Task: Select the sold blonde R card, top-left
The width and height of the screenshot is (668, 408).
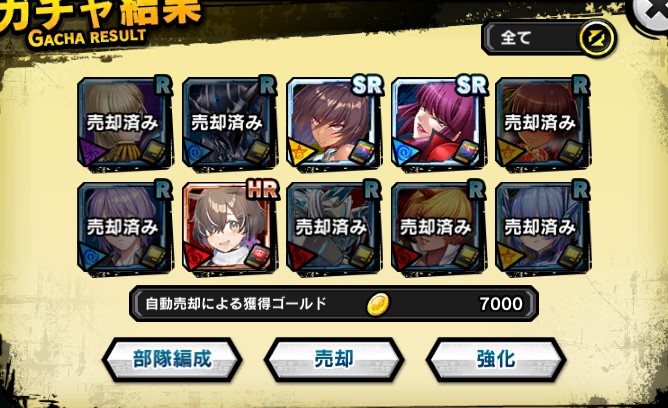Action: pos(126,124)
